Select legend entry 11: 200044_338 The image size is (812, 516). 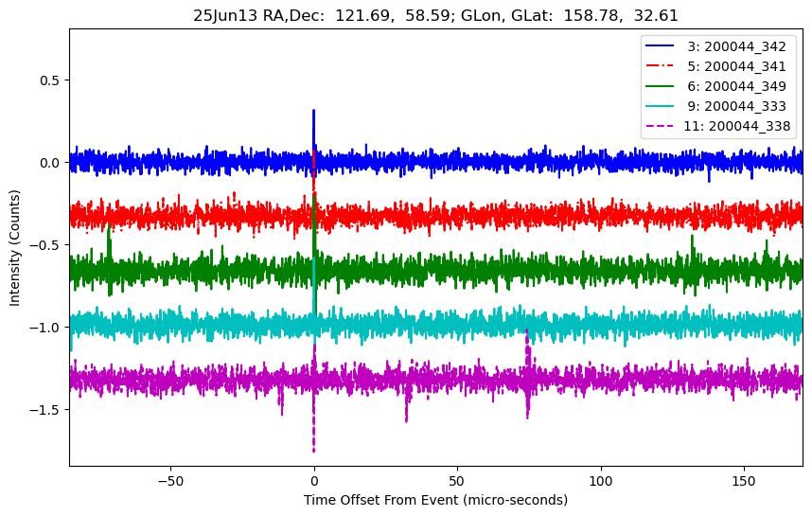(717, 126)
